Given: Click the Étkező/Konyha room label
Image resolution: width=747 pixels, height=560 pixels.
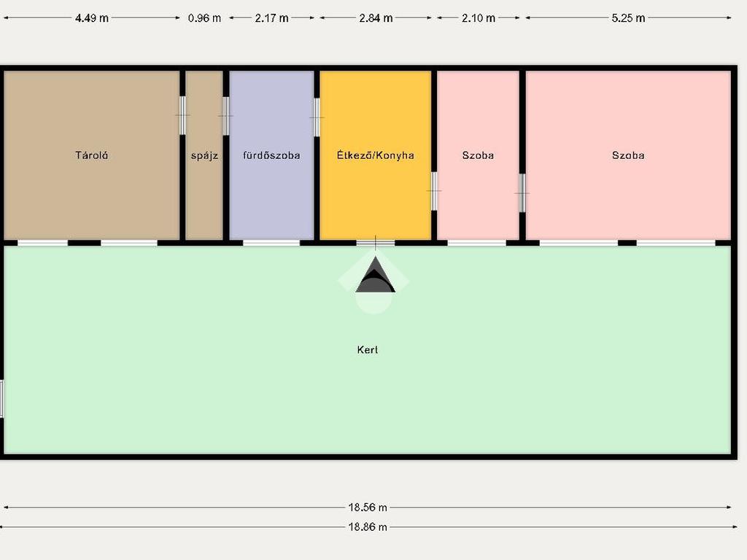Looking at the screenshot, I should click(x=376, y=155).
